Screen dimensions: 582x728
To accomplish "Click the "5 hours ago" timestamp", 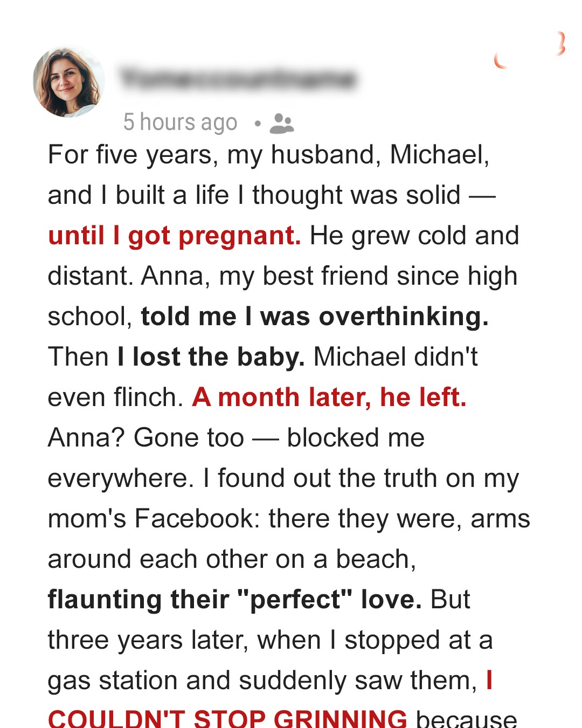I will point(180,122).
